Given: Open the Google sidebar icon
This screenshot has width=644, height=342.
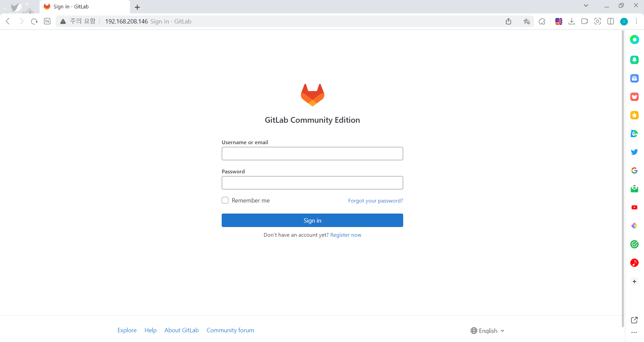Looking at the screenshot, I should 634,171.
